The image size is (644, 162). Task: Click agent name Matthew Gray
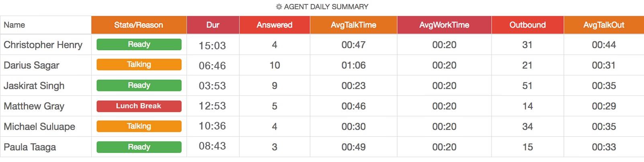point(34,106)
